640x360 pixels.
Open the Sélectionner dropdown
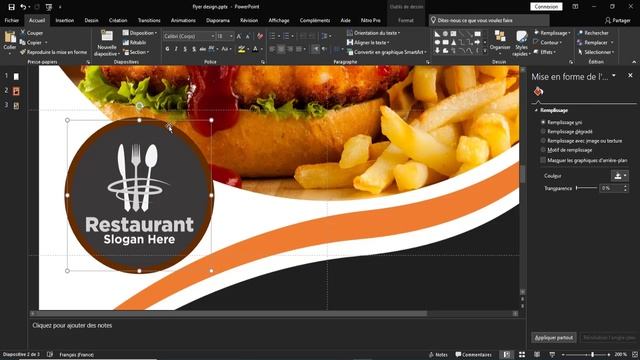click(x=596, y=52)
